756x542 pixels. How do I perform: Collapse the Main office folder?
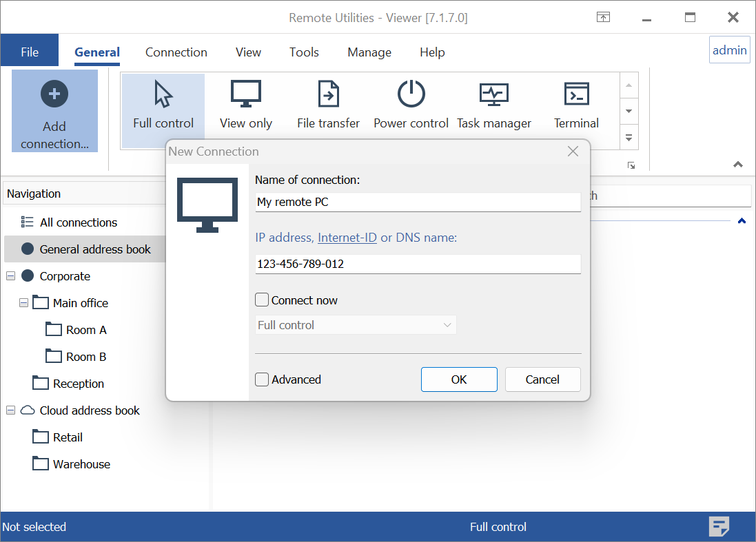[x=24, y=303]
